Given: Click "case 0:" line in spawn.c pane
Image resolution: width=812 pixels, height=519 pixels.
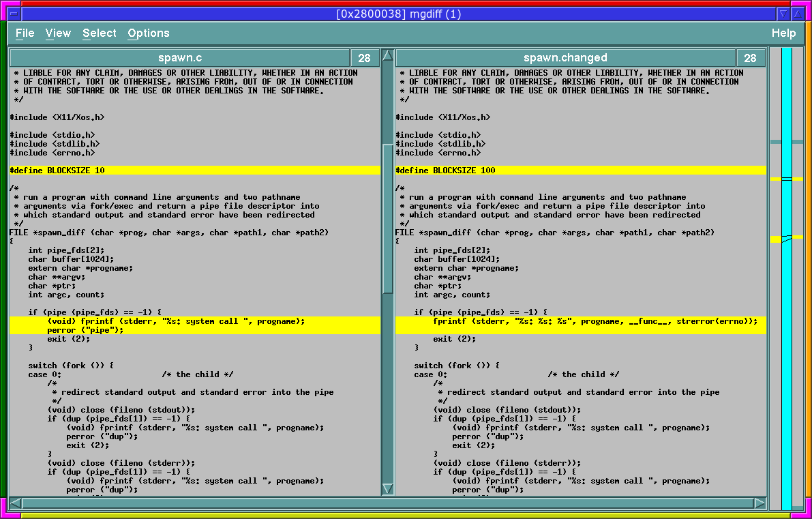Looking at the screenshot, I should 130,374.
